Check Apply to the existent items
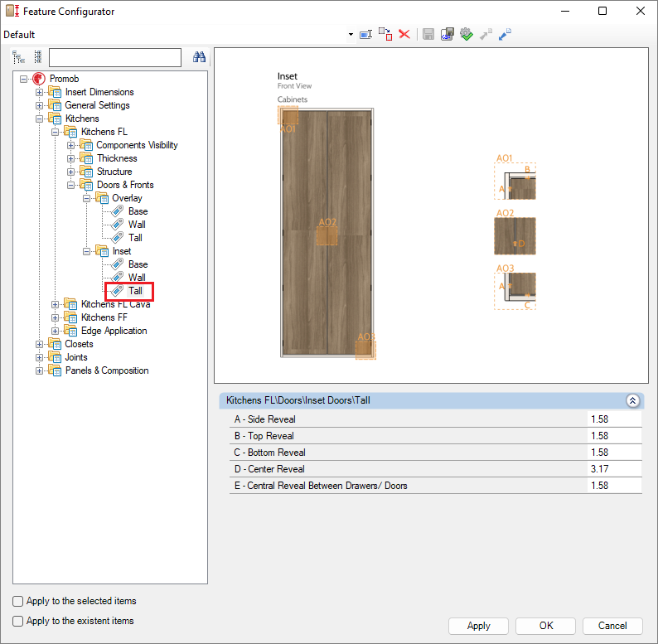Screen dimensions: 658x644 [18, 621]
